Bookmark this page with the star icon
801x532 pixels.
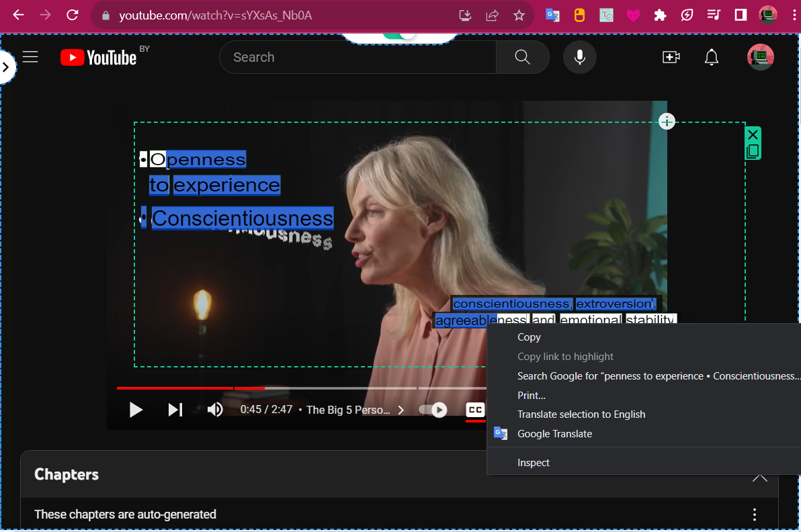(x=519, y=15)
